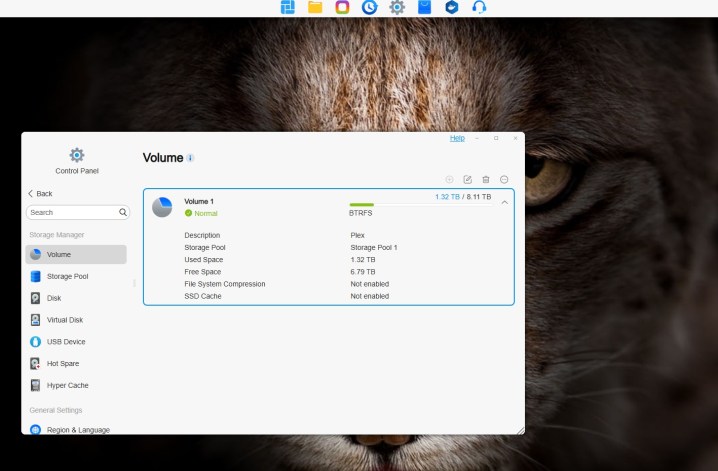Open the backup clock icon in dock
The width and height of the screenshot is (718, 471).
[x=369, y=8]
